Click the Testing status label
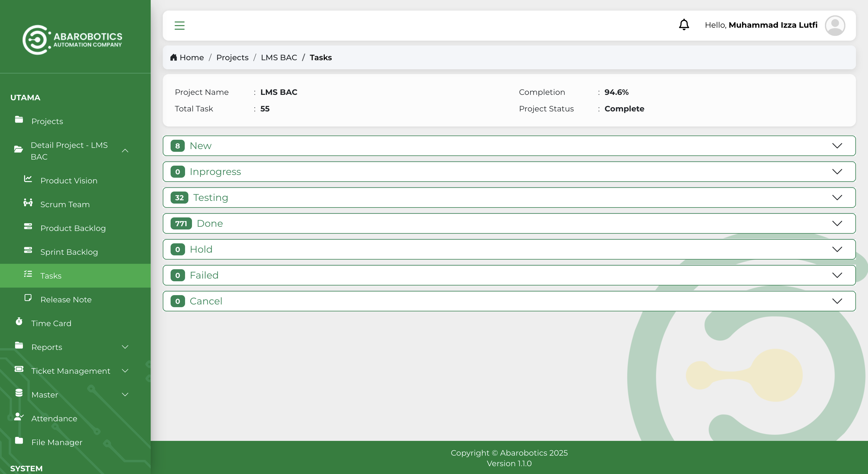868x474 pixels. pos(211,198)
